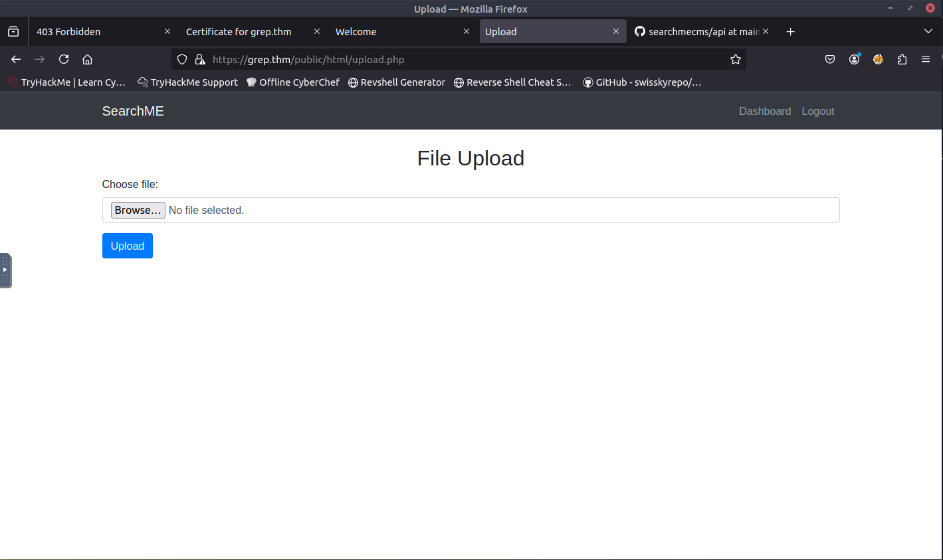
Task: Open the Save to Pocket icon
Action: pos(830,59)
